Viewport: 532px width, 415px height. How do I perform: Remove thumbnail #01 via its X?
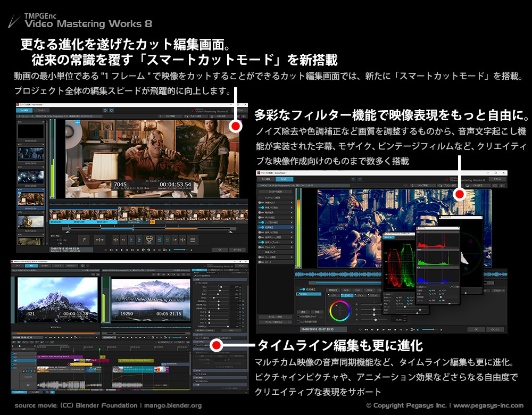(43, 122)
